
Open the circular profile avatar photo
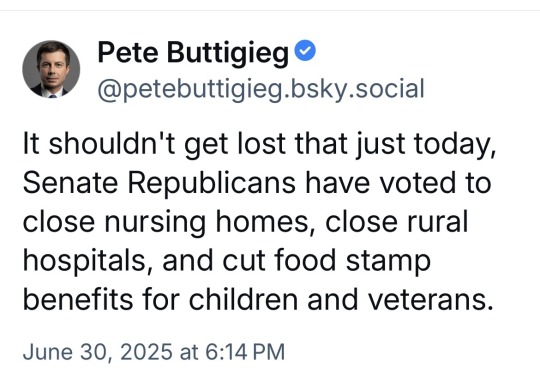point(51,69)
